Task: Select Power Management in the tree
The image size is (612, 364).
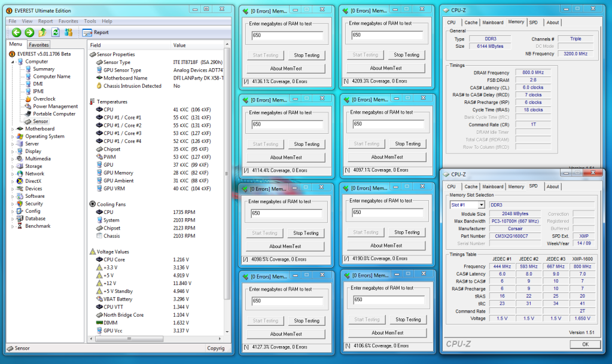Action: click(56, 106)
